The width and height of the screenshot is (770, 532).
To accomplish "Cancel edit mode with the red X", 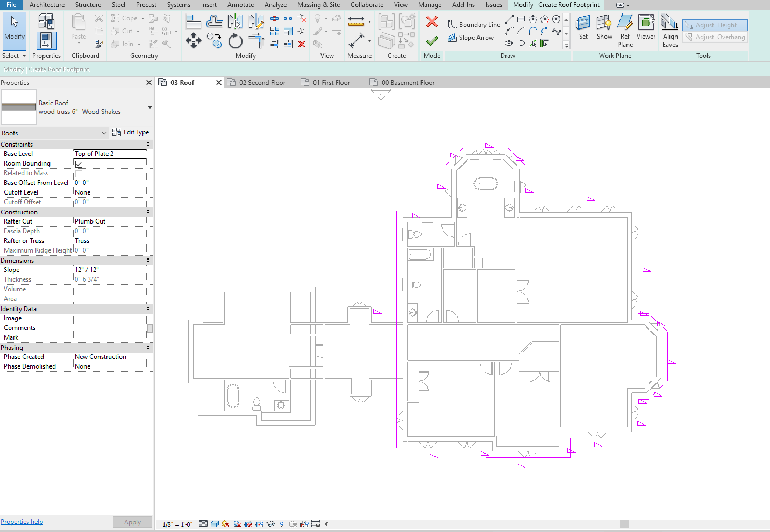I will (432, 21).
